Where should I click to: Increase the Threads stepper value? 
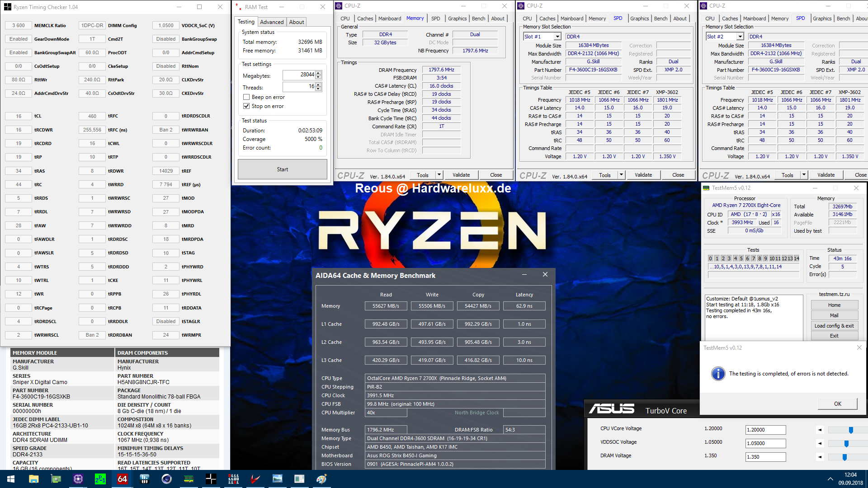pos(318,85)
